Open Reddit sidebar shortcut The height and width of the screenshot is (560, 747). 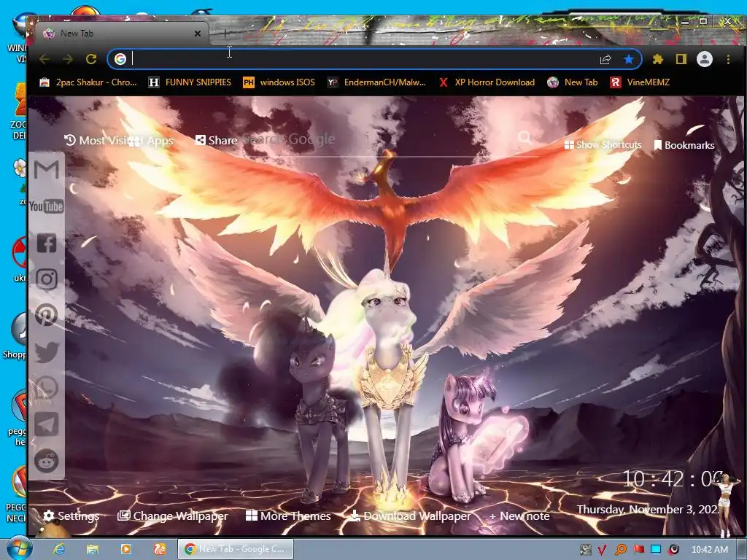point(46,461)
